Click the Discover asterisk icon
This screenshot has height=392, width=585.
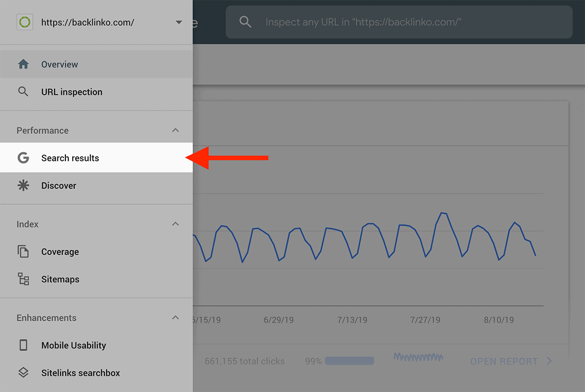point(23,185)
